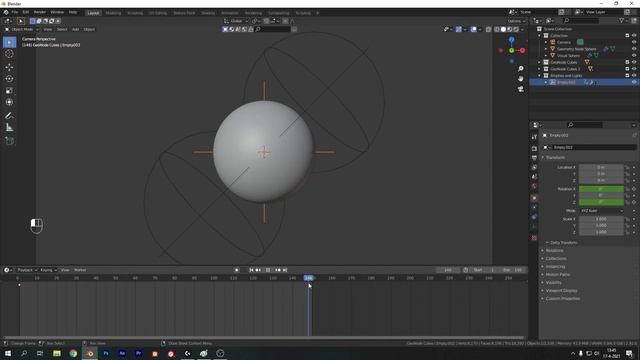Open the Global transform orientation dropdown
This screenshot has width=640, height=360.
click(x=236, y=21)
